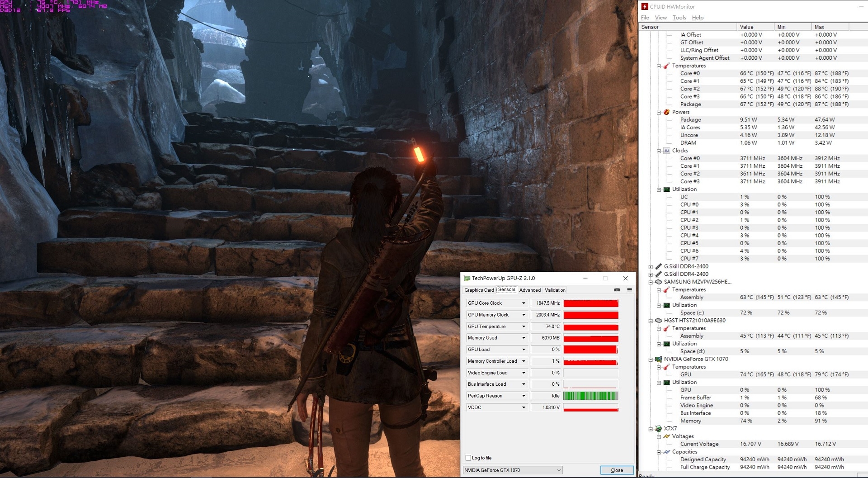Open the Help menu in HWMonitor
The image size is (868, 478).
pyautogui.click(x=698, y=18)
